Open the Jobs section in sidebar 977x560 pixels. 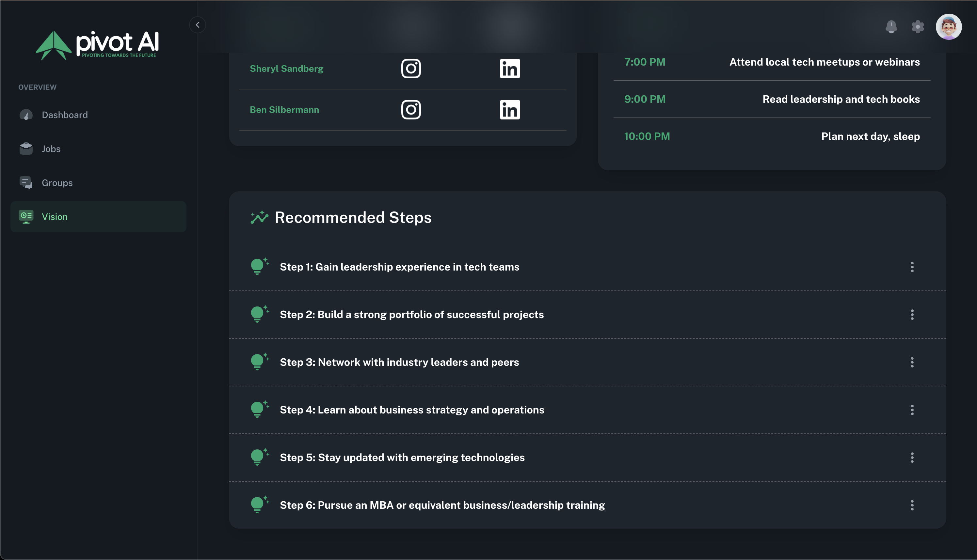pos(51,149)
